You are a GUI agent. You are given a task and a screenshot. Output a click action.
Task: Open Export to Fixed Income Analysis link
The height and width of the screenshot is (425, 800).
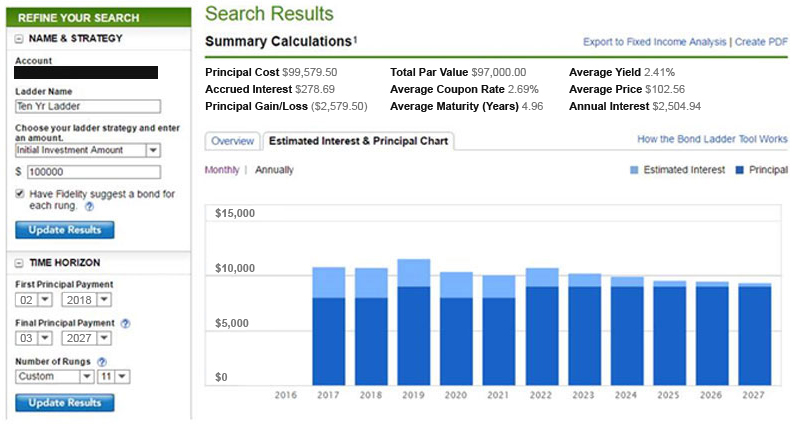[x=655, y=42]
